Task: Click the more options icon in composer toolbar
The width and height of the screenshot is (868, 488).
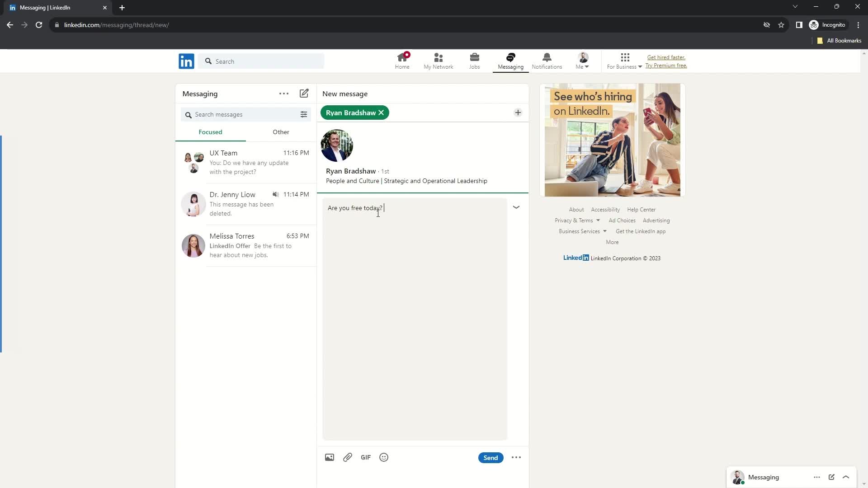Action: point(516,458)
